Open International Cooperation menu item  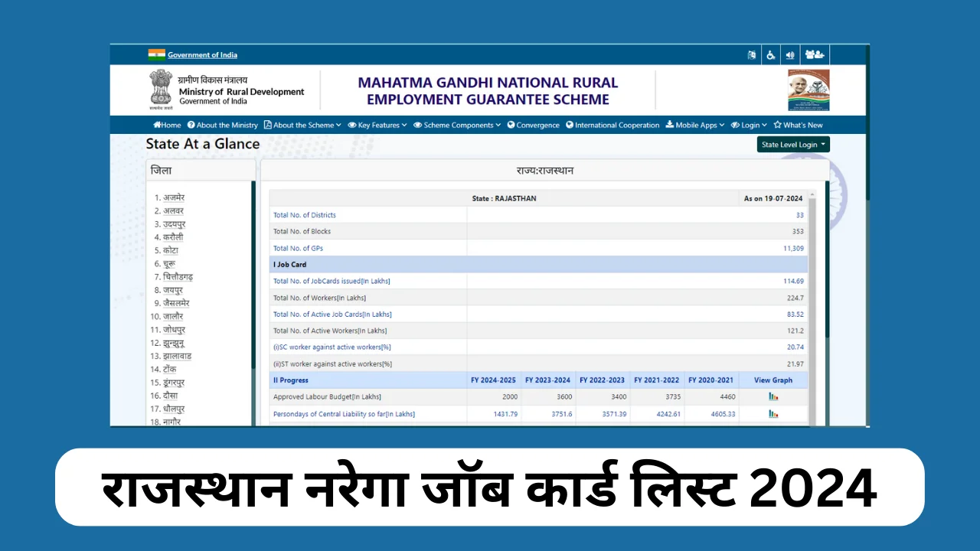point(612,125)
